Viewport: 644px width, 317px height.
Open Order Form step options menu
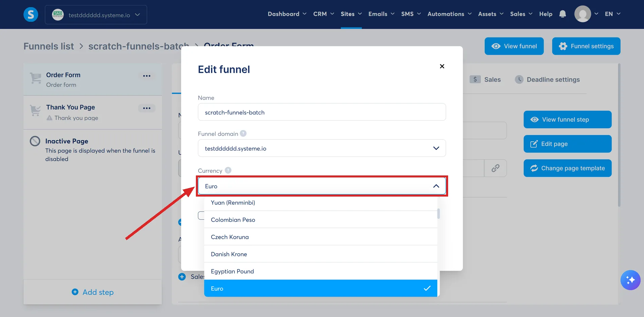(147, 76)
